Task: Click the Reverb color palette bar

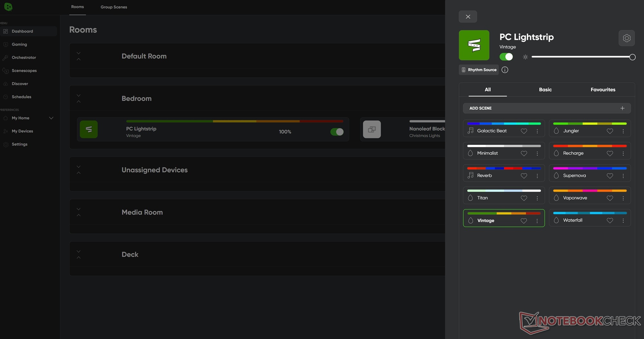Action: [504, 168]
